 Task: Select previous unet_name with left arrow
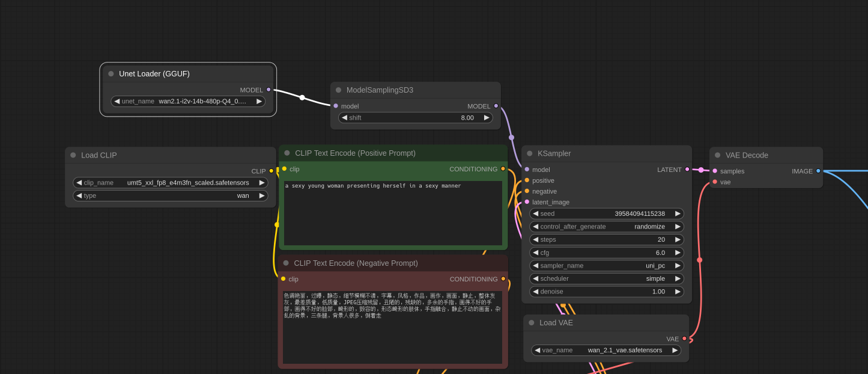click(117, 101)
